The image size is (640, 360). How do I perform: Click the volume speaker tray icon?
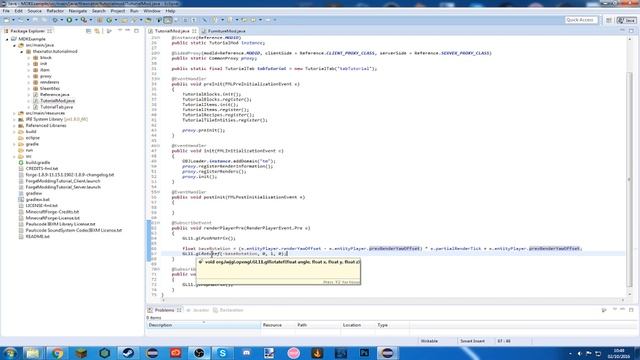[x=580, y=353]
